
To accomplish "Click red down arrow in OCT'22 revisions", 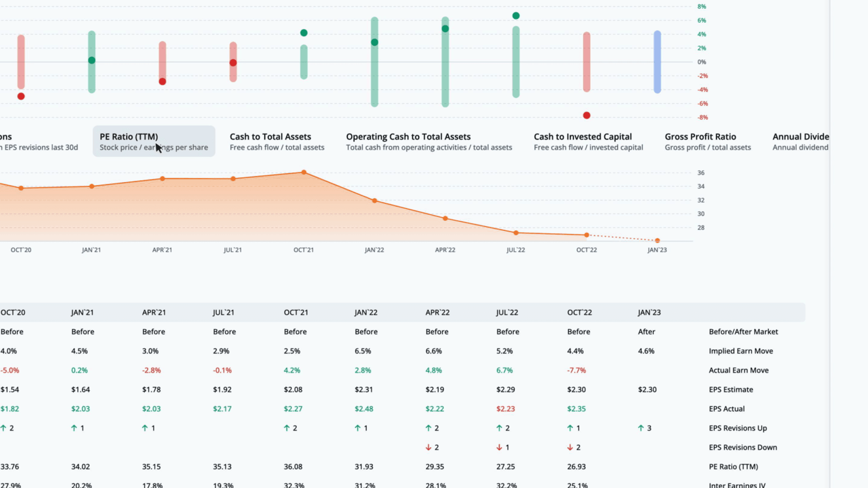I will [x=570, y=447].
